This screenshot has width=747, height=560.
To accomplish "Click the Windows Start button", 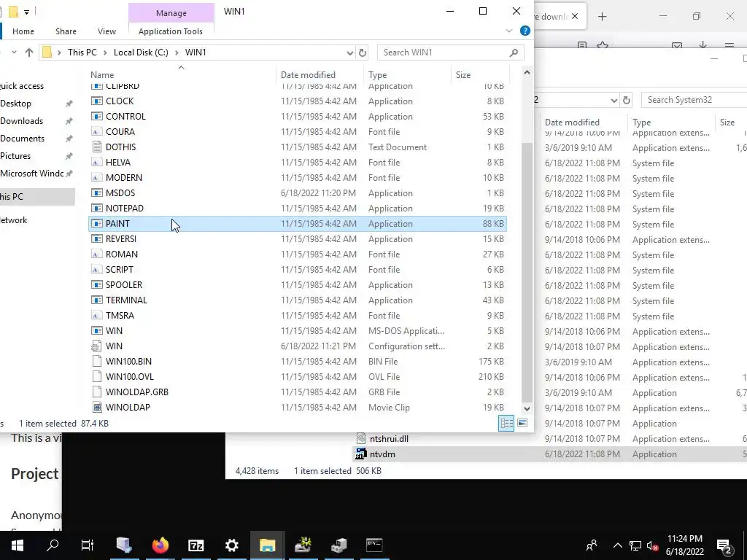I will coord(18,545).
